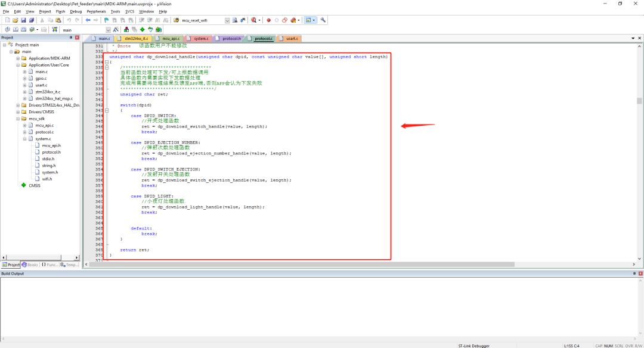
Task: Toggle auto-hide pin on Build Output panel
Action: tap(634, 274)
